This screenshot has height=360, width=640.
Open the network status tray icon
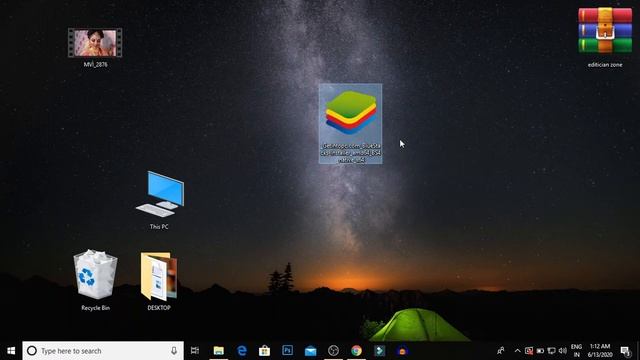point(551,351)
